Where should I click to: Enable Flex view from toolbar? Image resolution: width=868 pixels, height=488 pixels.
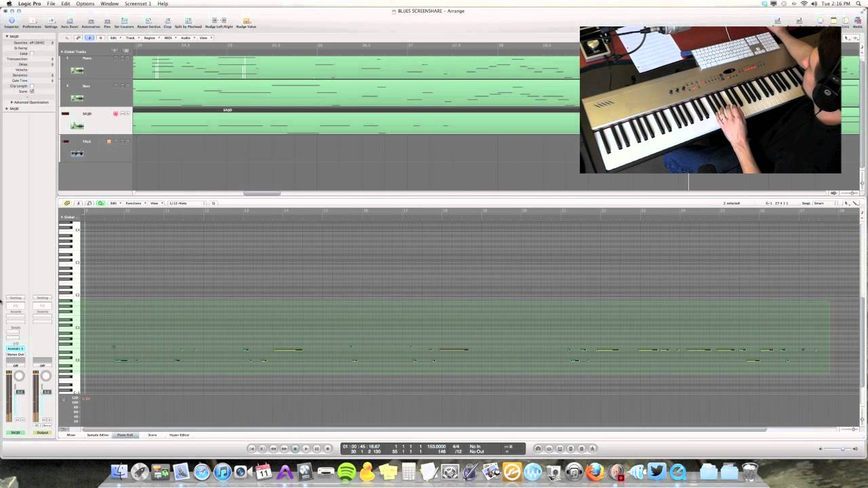[107, 21]
